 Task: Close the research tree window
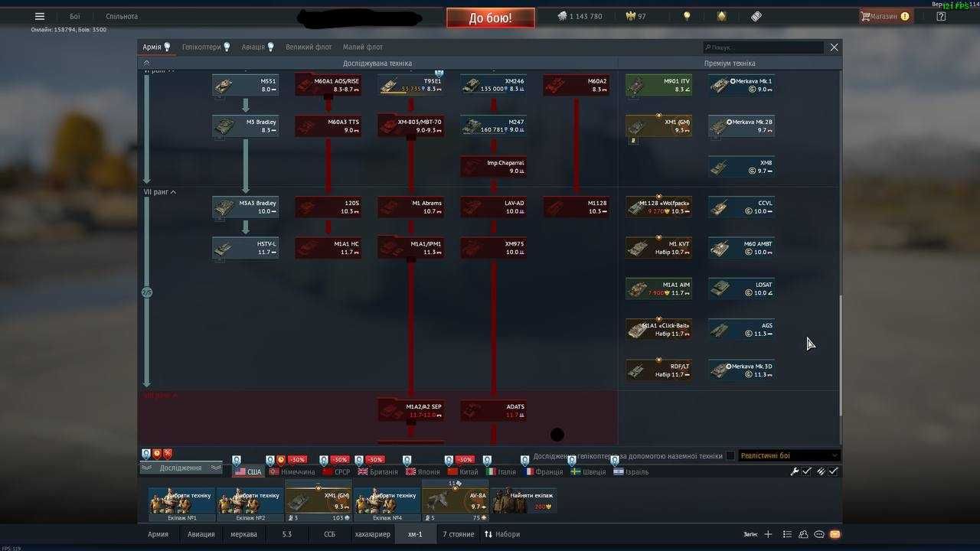(x=834, y=47)
